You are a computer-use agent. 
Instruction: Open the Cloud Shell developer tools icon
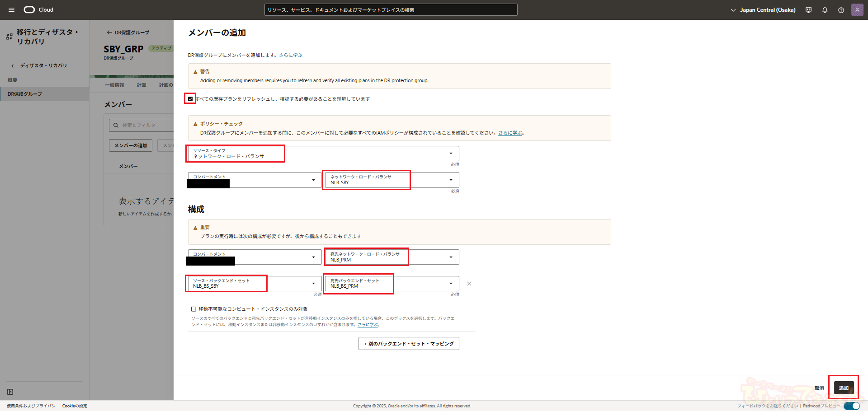808,10
